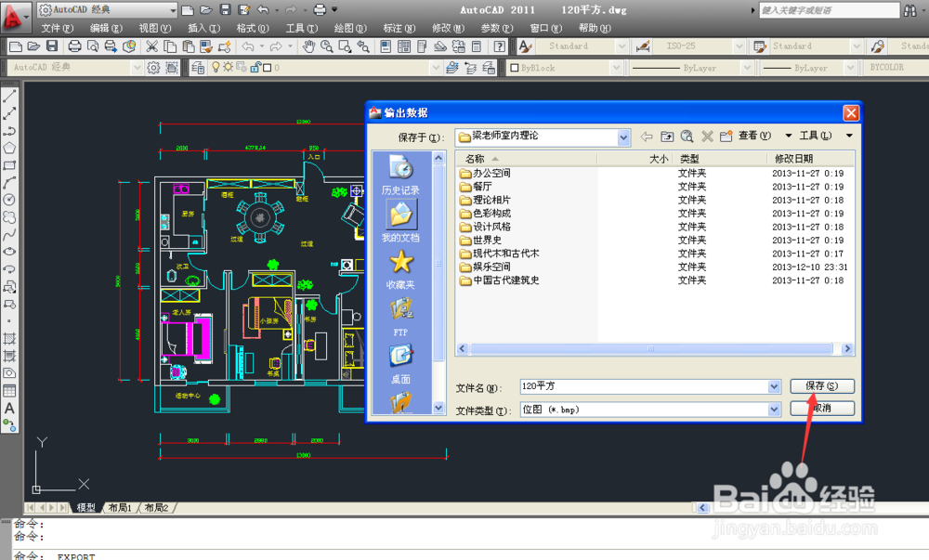The width and height of the screenshot is (929, 560).
Task: Toggle layer lock padlock icon
Action: point(255,68)
